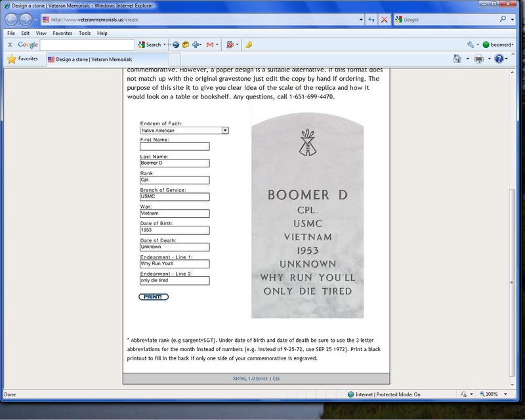Select the Design a stone tab
The height and width of the screenshot is (420, 525).
(x=107, y=59)
